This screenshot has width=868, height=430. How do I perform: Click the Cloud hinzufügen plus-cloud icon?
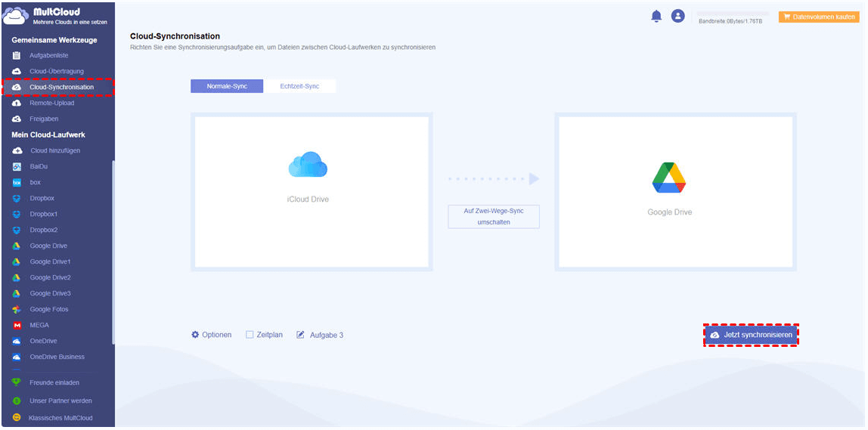[17, 150]
